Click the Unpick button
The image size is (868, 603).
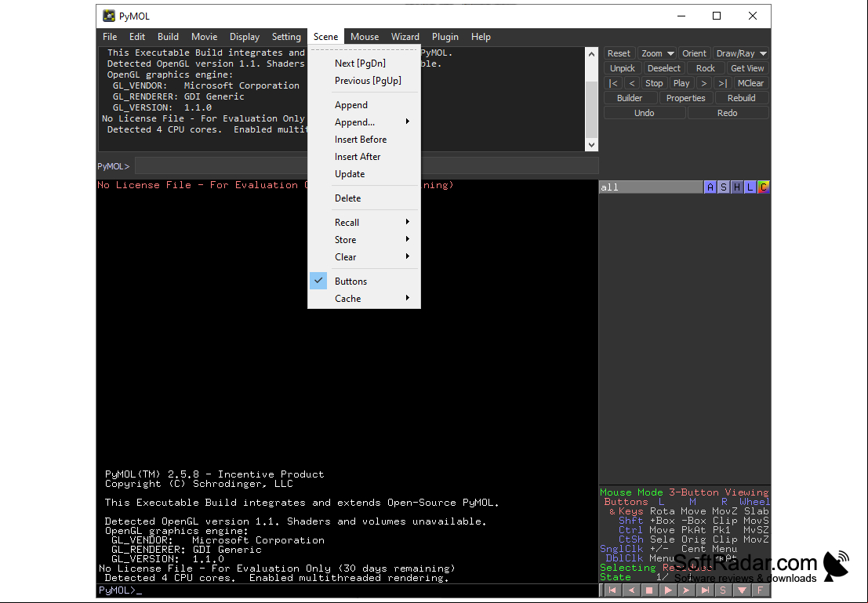point(623,68)
